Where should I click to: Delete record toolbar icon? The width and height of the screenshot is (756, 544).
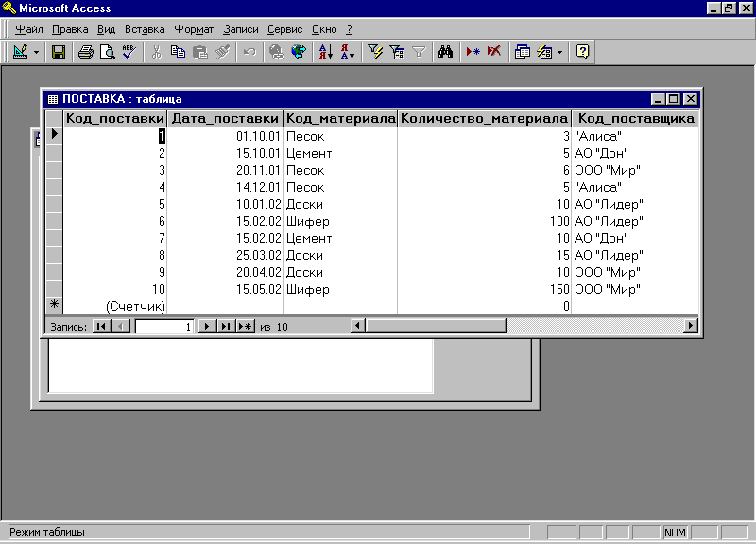pos(494,52)
